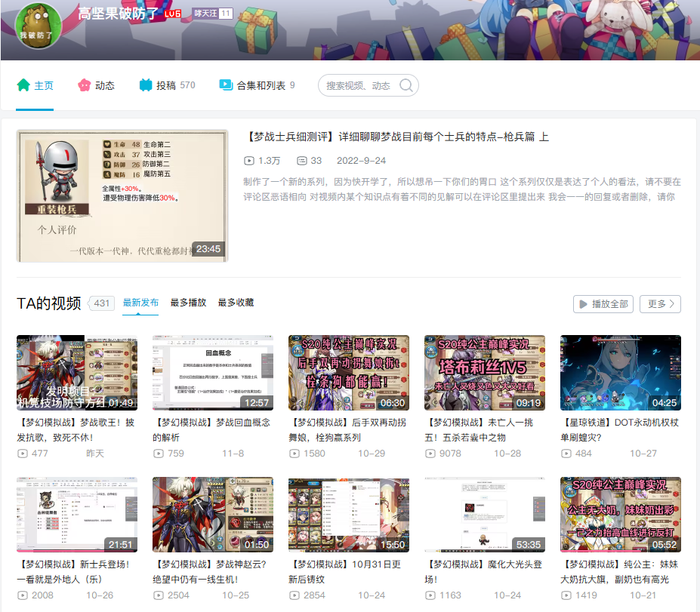Click featured video play icon beside 1.3万

(x=248, y=161)
